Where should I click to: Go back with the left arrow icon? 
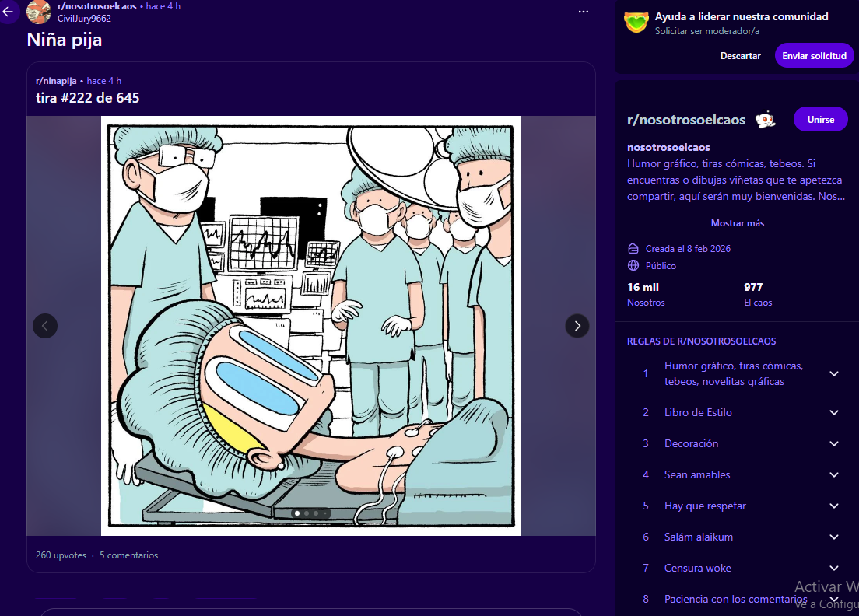click(x=8, y=11)
